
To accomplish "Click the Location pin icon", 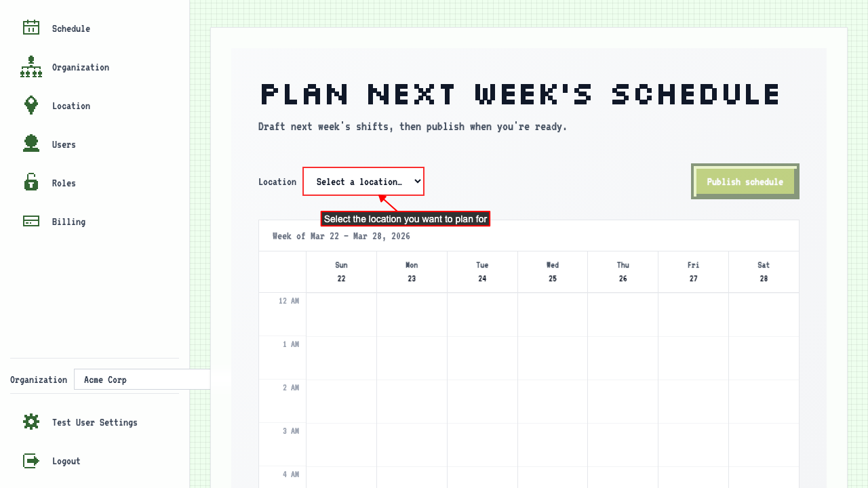I will 31,106.
